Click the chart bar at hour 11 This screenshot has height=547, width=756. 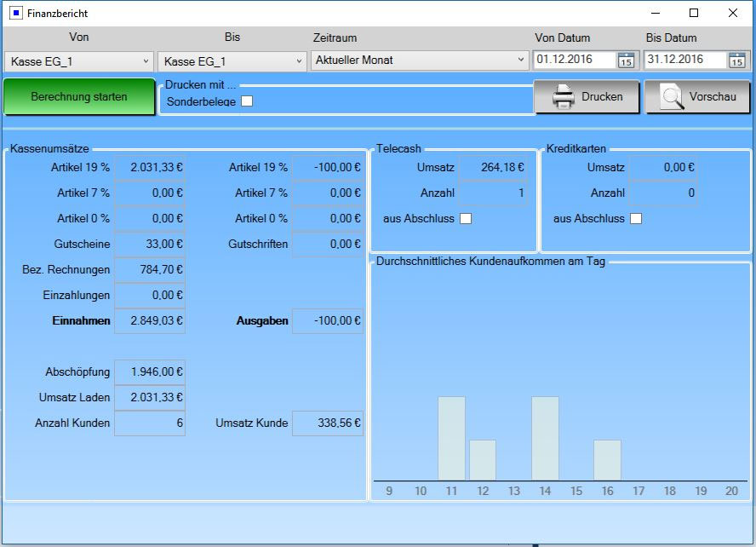point(451,438)
